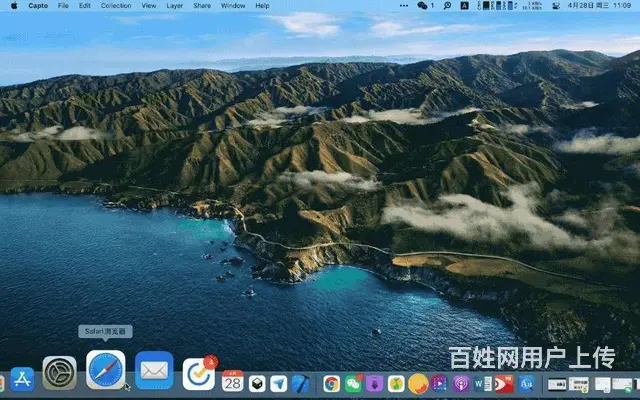Viewport: 640px width, 400px height.
Task: Open the View menu
Action: point(150,6)
